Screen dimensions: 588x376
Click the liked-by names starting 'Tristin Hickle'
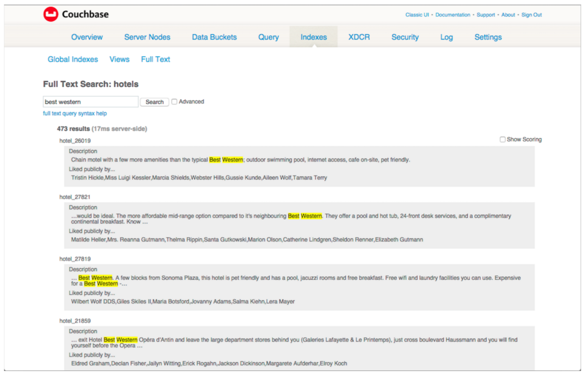(x=199, y=178)
